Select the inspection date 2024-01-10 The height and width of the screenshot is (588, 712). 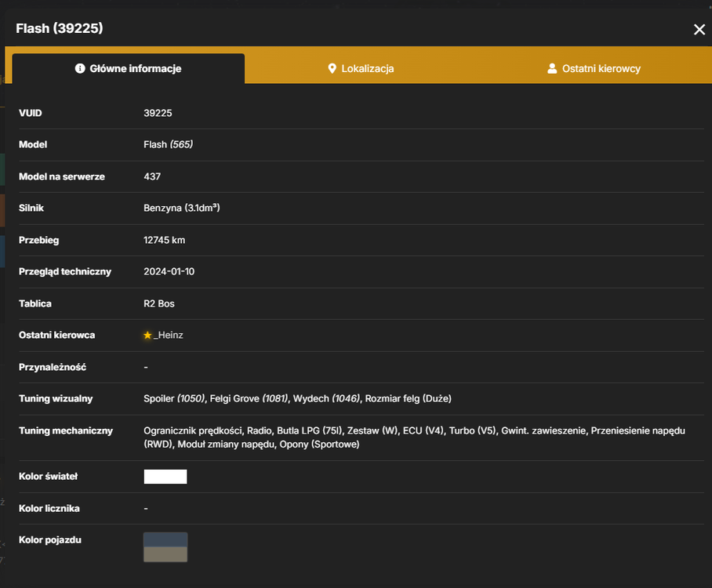169,271
